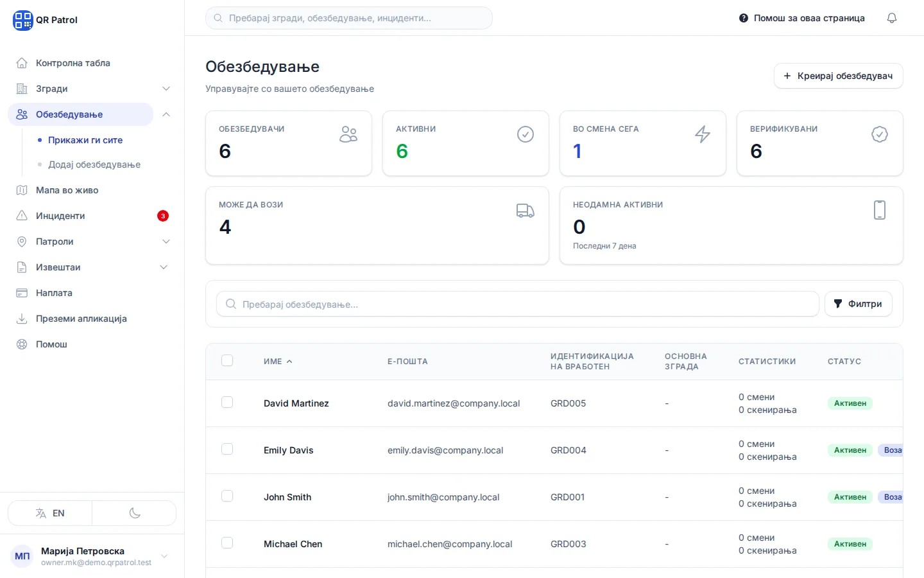Click the users icon in Обезбедувачи card
The image size is (924, 578).
point(348,134)
